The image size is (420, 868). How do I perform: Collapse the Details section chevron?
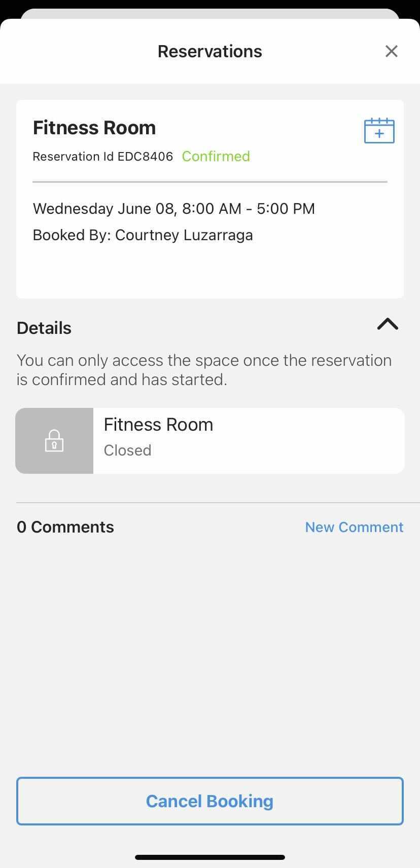coord(388,324)
